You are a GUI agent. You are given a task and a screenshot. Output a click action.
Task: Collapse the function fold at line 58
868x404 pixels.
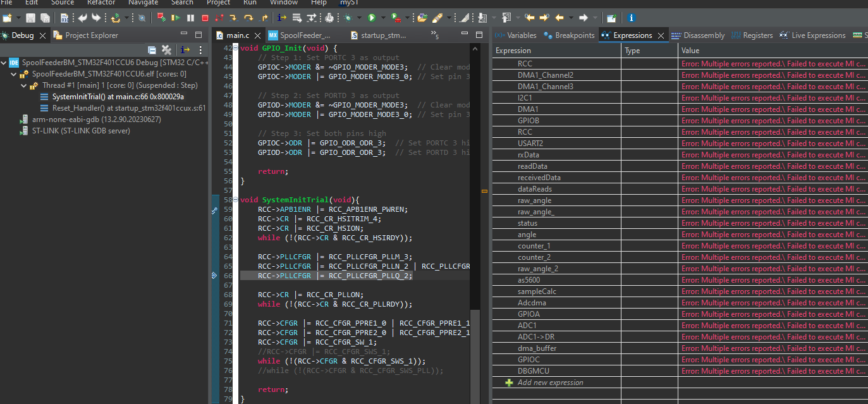tap(235, 200)
